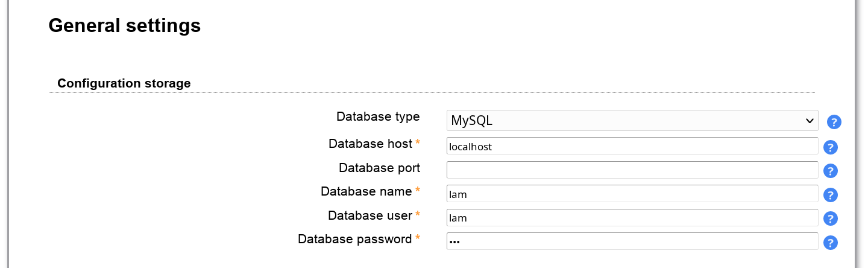Show help for Database password
Screen dimensions: 868x268
(831, 243)
